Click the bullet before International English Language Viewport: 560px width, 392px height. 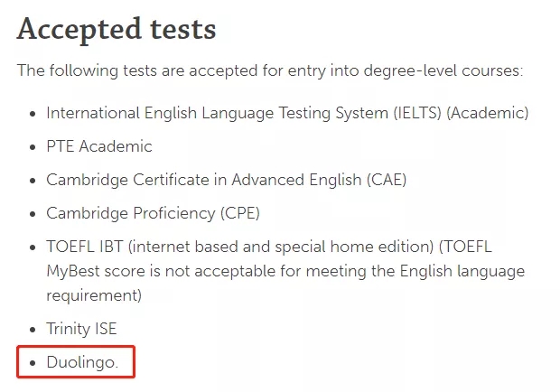(33, 114)
